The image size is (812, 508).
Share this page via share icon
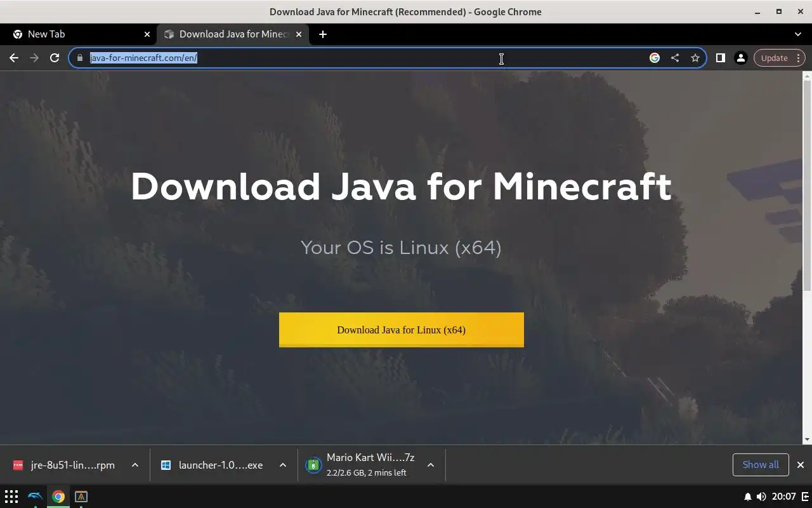pos(675,58)
